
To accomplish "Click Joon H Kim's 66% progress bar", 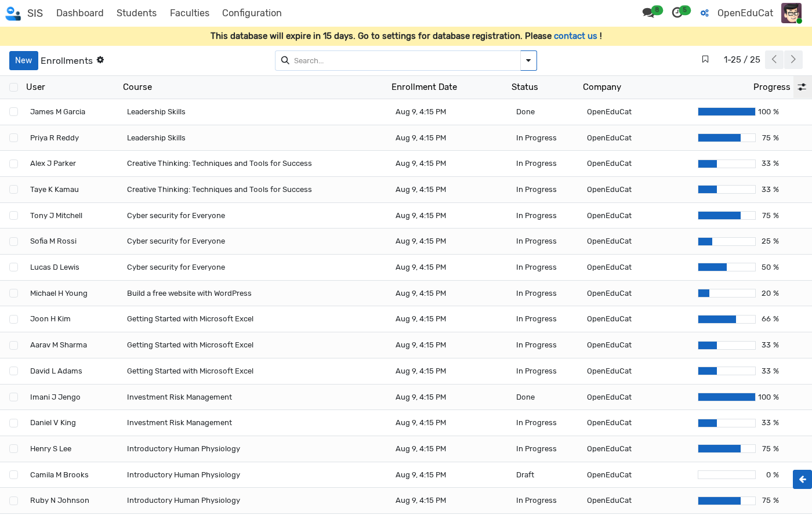I will (727, 319).
